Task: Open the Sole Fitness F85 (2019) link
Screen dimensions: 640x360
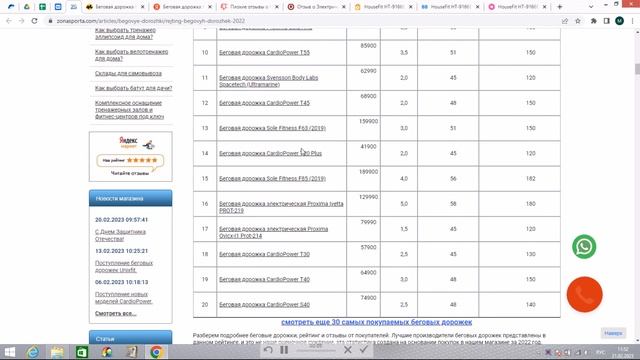Action: coord(272,179)
